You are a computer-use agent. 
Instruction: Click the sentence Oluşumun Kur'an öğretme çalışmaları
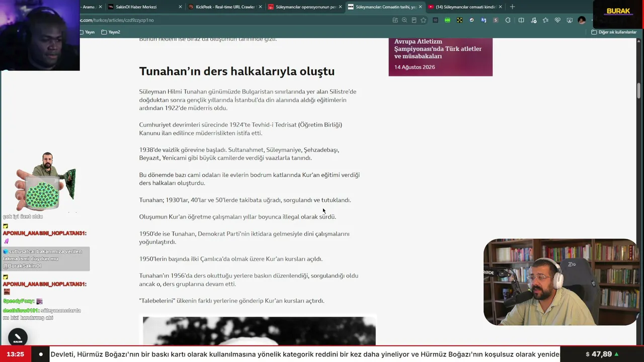click(237, 217)
